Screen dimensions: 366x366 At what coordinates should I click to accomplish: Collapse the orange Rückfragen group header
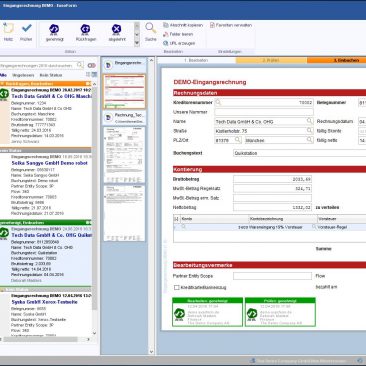click(46, 83)
